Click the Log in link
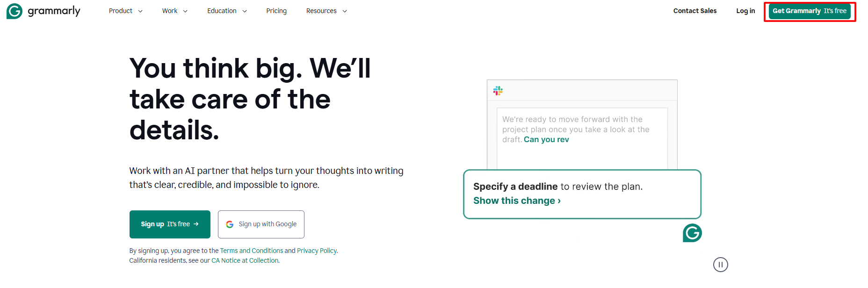This screenshot has width=868, height=288. point(745,11)
